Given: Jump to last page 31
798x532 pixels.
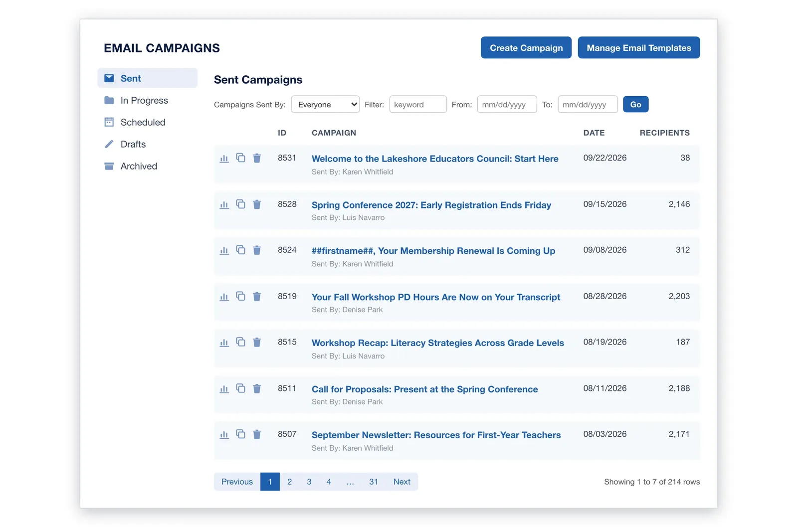Looking at the screenshot, I should (x=374, y=482).
